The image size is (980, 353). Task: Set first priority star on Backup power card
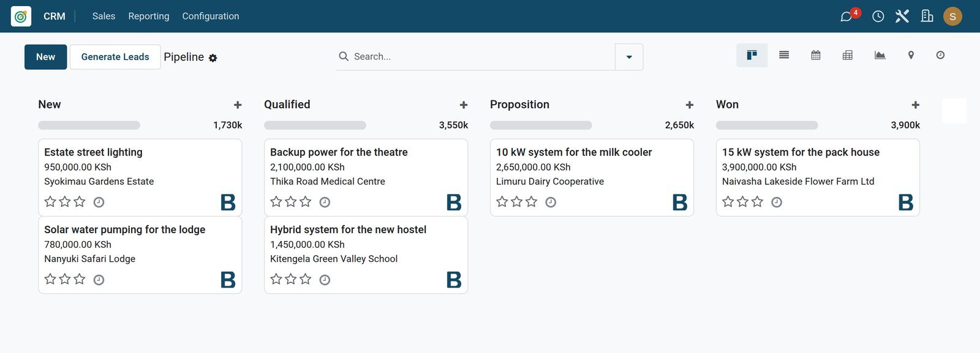tap(276, 202)
